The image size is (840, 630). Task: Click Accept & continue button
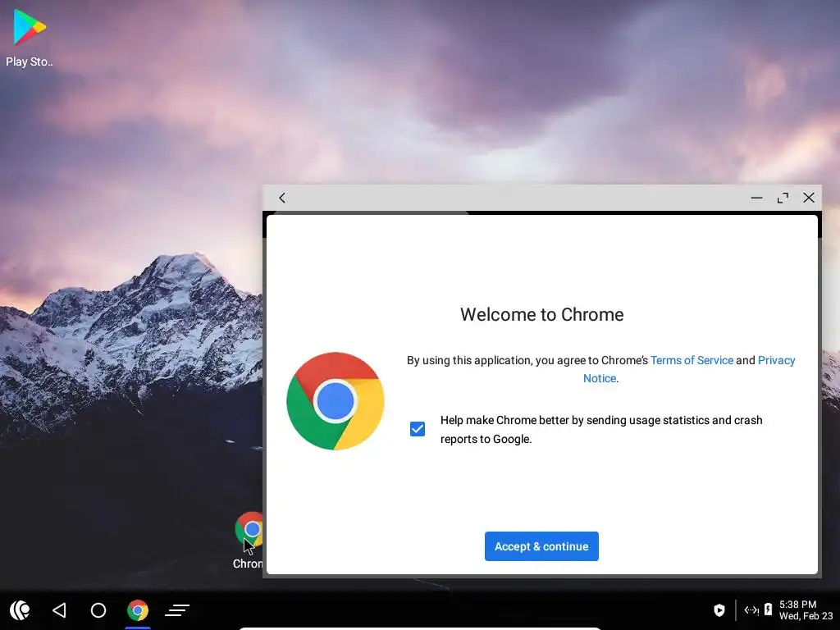[x=541, y=546]
